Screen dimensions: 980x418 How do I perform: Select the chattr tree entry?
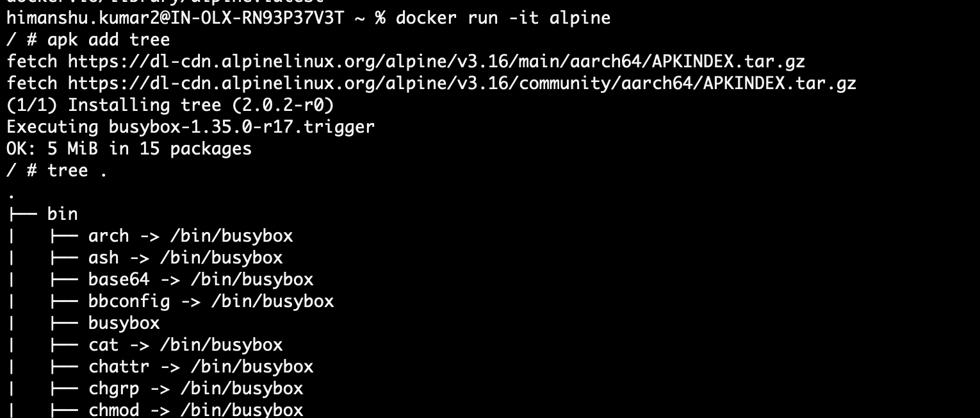(200, 367)
